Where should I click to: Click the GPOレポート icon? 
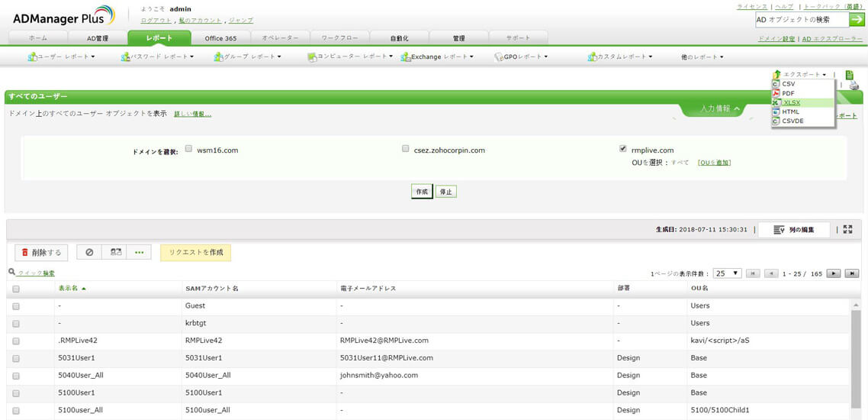coord(500,57)
